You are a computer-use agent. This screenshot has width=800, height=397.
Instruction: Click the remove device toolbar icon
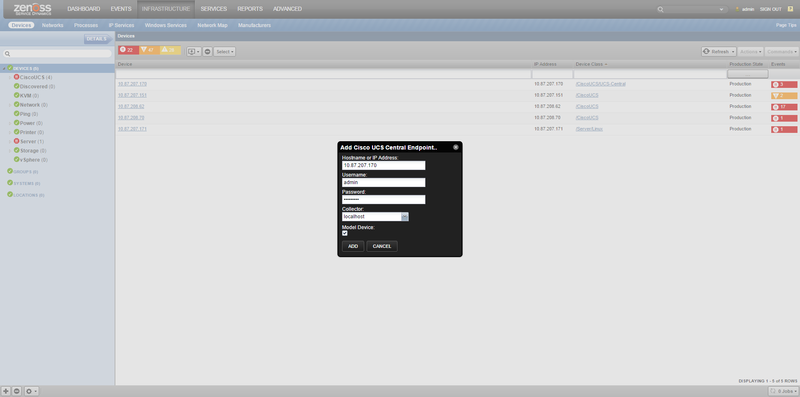(x=208, y=52)
